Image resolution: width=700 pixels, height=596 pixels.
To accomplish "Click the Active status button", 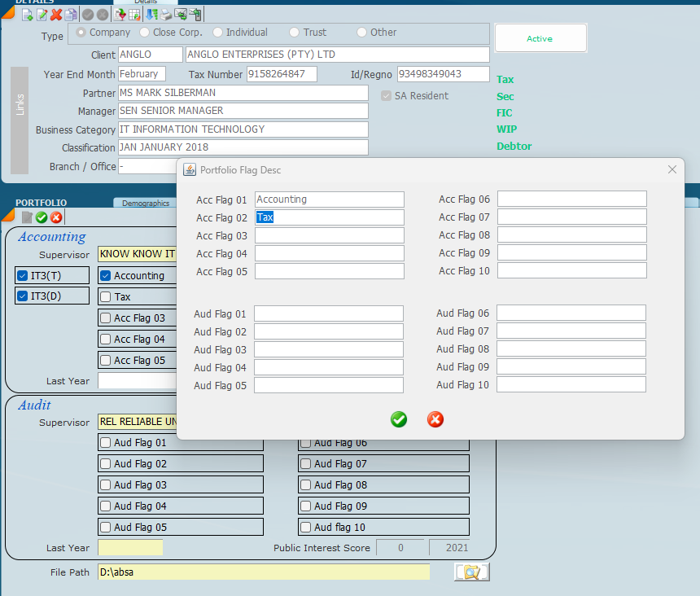I will tap(540, 38).
